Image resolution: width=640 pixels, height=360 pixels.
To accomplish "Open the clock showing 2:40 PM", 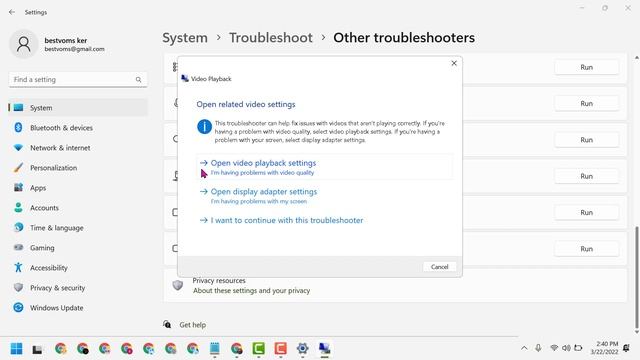I will [604, 348].
